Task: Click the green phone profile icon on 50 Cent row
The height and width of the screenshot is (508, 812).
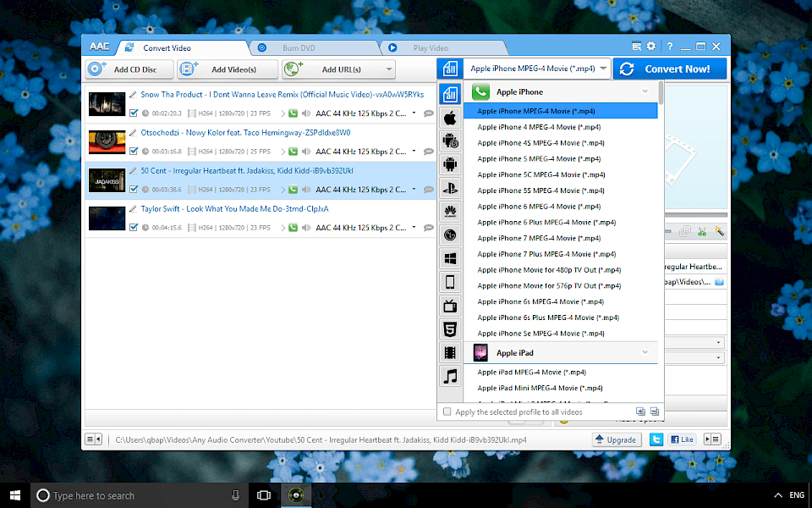Action: point(294,190)
